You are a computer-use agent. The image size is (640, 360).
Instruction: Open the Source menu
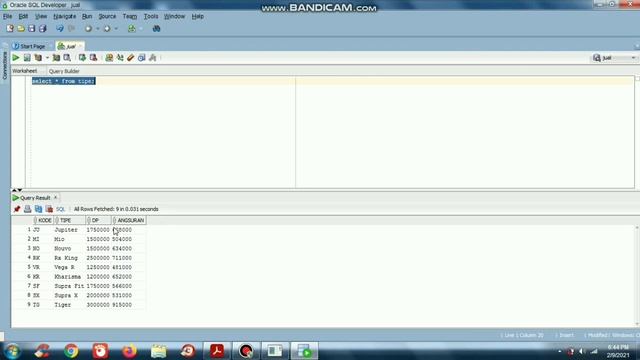(x=107, y=16)
